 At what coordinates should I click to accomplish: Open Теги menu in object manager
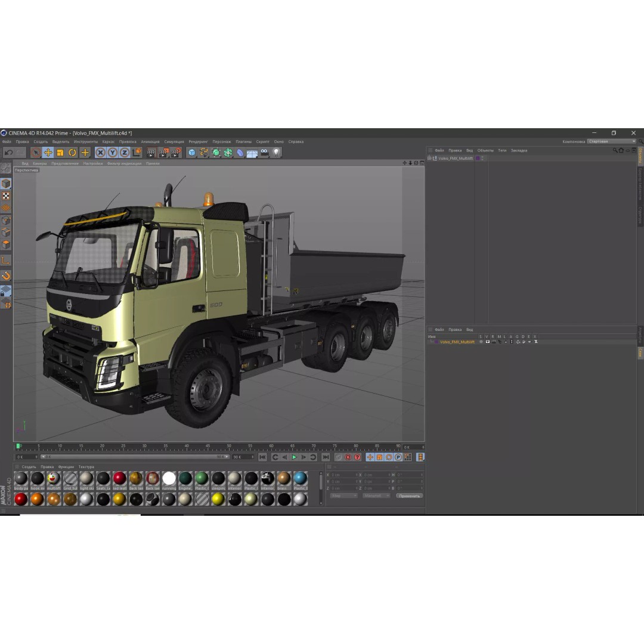click(502, 151)
